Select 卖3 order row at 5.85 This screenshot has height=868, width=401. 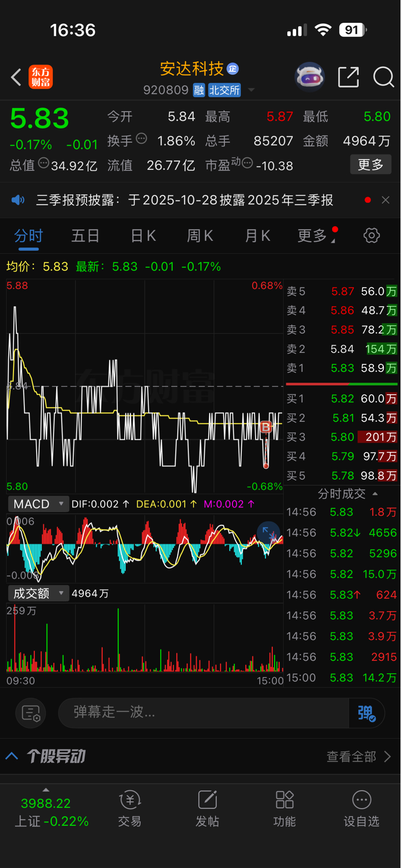pyautogui.click(x=342, y=330)
